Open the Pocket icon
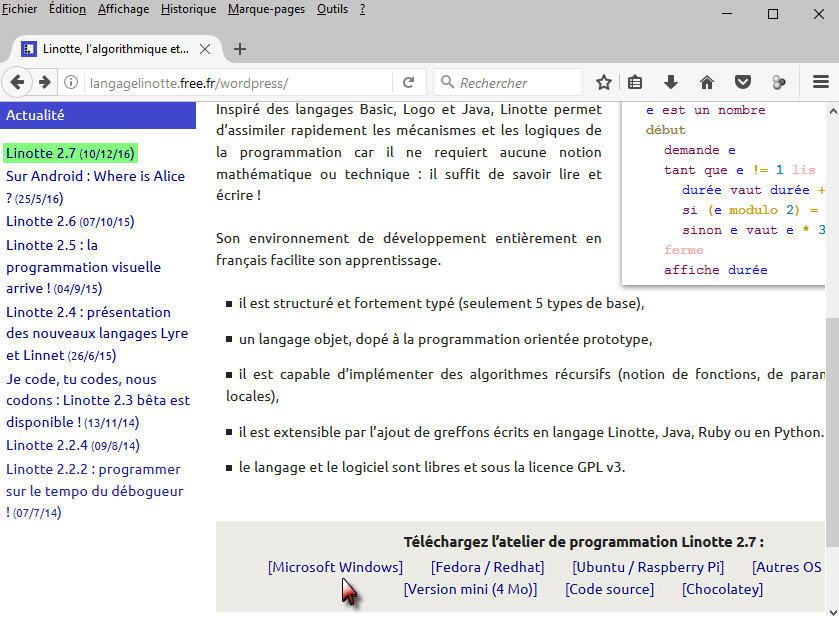 pos(743,82)
